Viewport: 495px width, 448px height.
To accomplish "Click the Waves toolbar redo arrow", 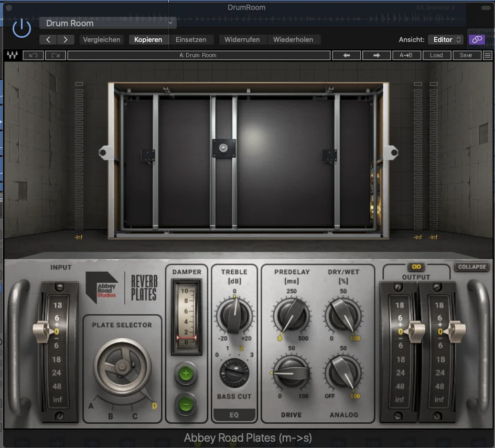I will [56, 55].
